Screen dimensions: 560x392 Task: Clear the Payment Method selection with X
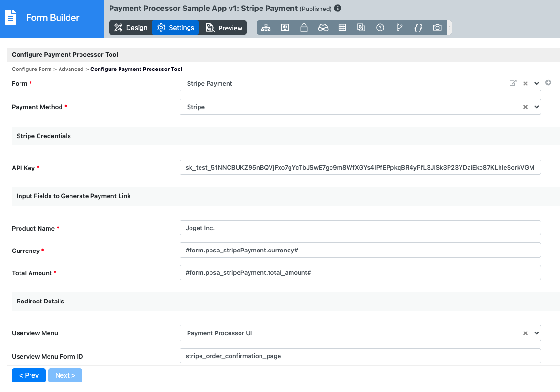525,107
